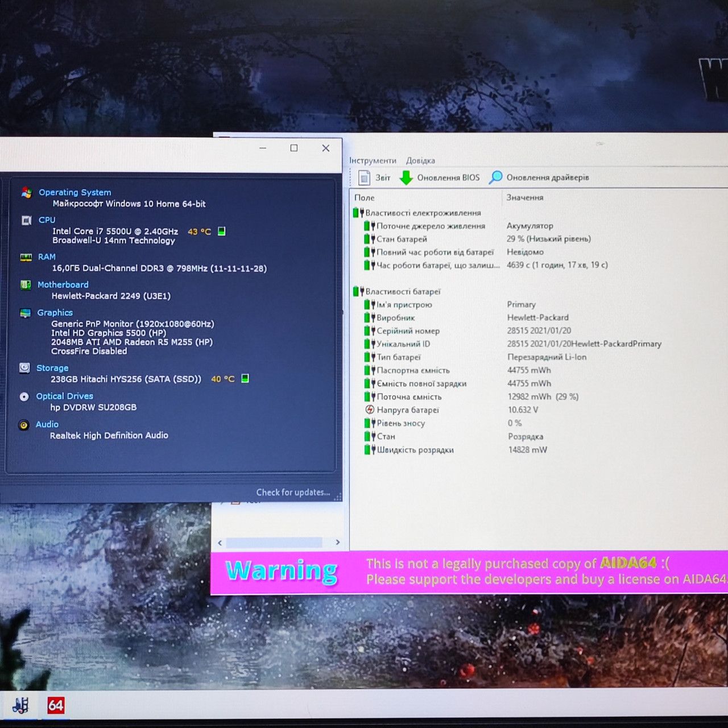Click the Check for updates link
The image size is (728, 728).
(293, 492)
